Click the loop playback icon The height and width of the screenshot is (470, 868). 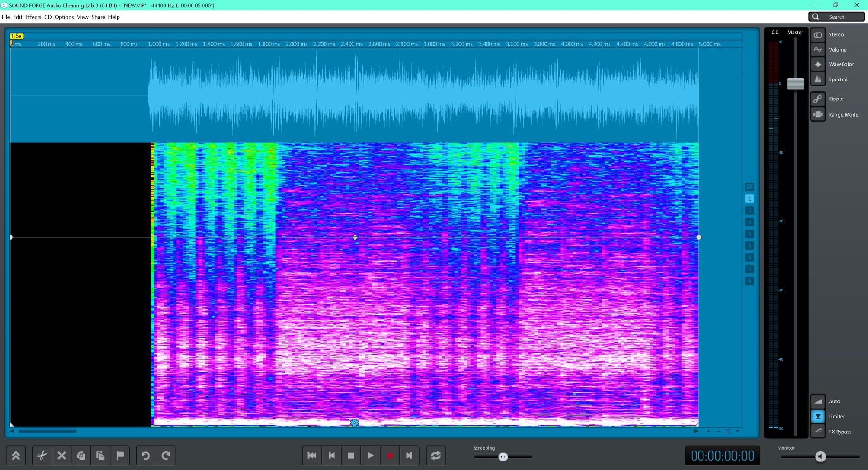436,456
